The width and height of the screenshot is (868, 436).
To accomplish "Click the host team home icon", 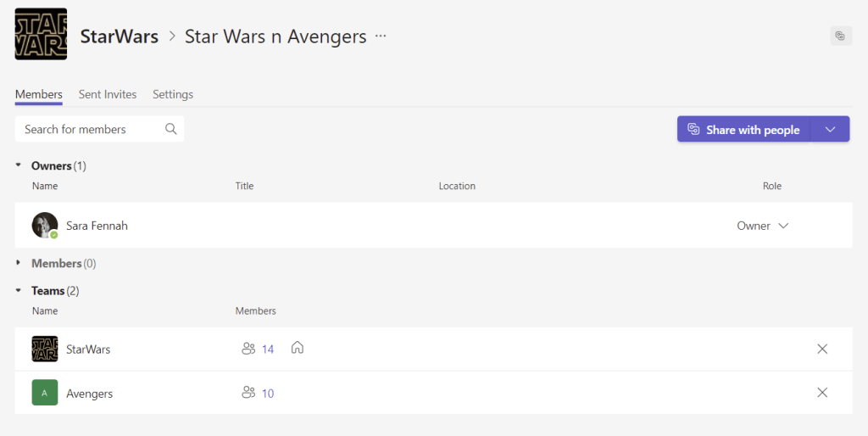I will 298,348.
